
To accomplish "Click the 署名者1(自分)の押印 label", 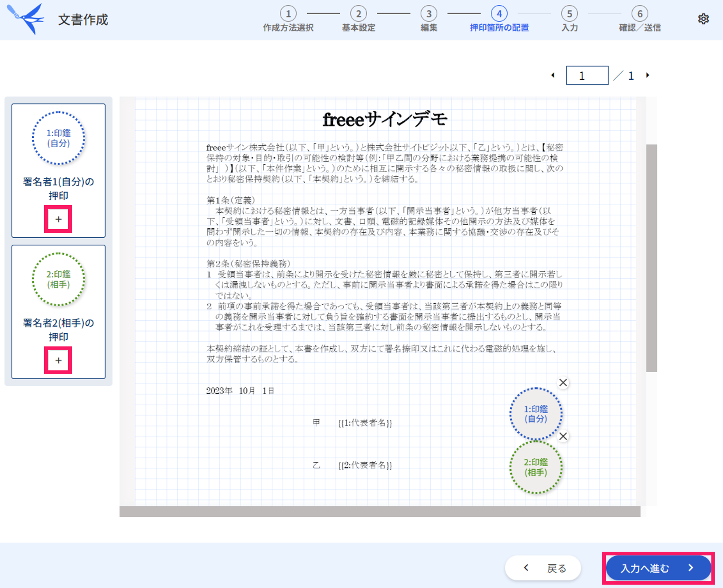I will click(58, 189).
